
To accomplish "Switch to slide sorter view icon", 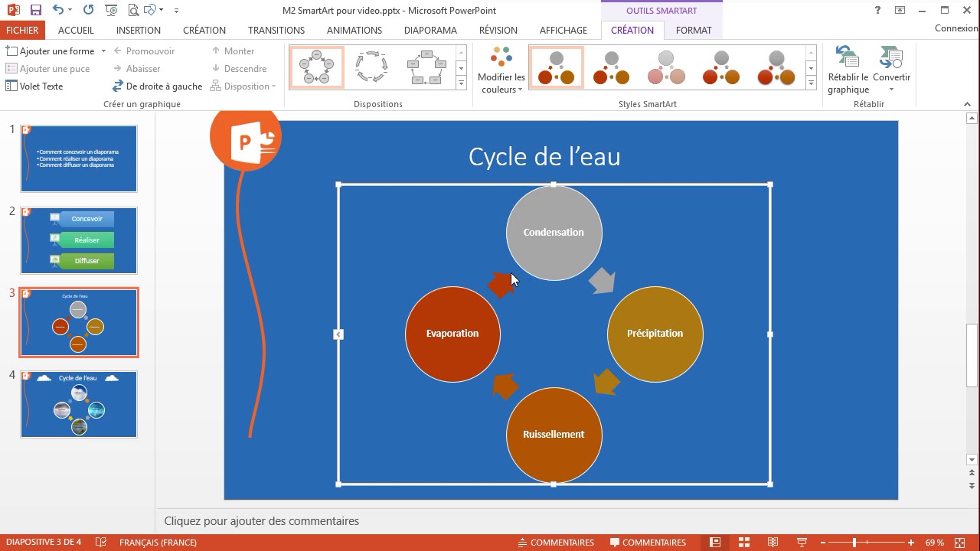I will pos(743,543).
